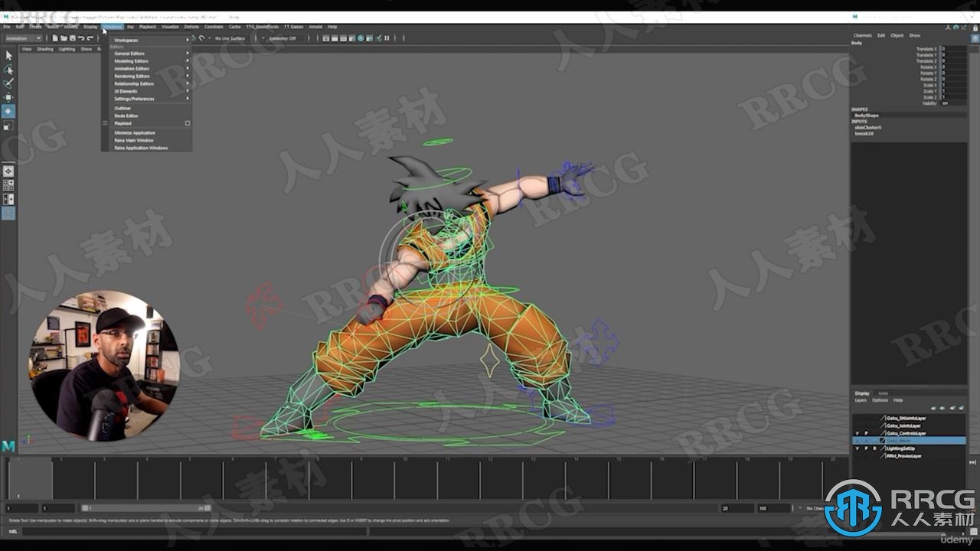Click the Save Scene icon
The width and height of the screenshot is (980, 551).
click(72, 38)
